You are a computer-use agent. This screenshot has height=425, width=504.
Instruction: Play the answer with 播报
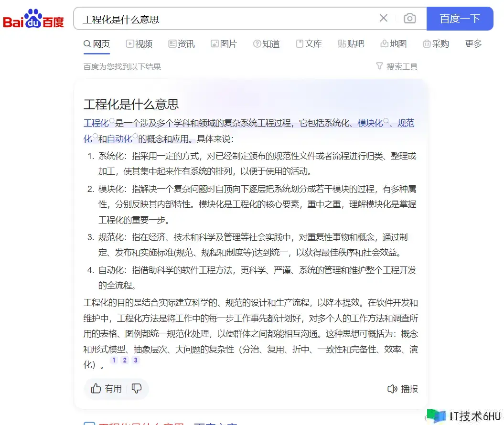[403, 389]
